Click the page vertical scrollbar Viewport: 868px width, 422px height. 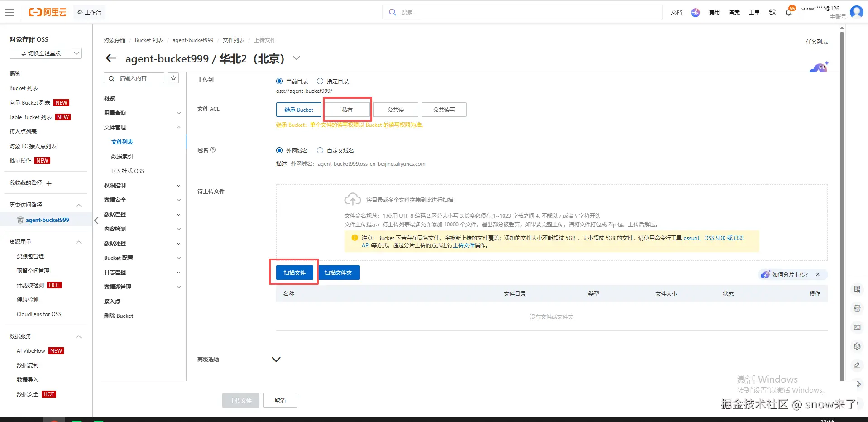click(x=842, y=206)
